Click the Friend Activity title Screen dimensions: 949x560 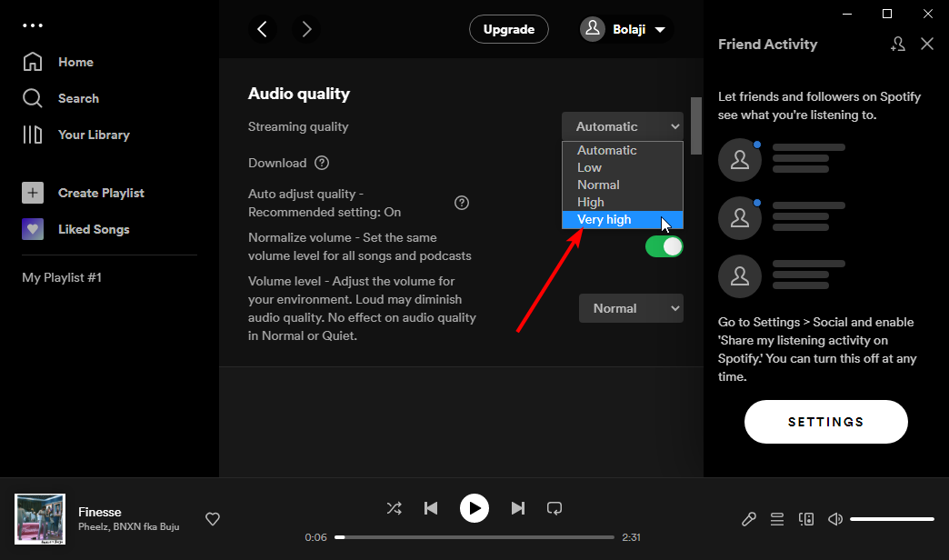(767, 45)
